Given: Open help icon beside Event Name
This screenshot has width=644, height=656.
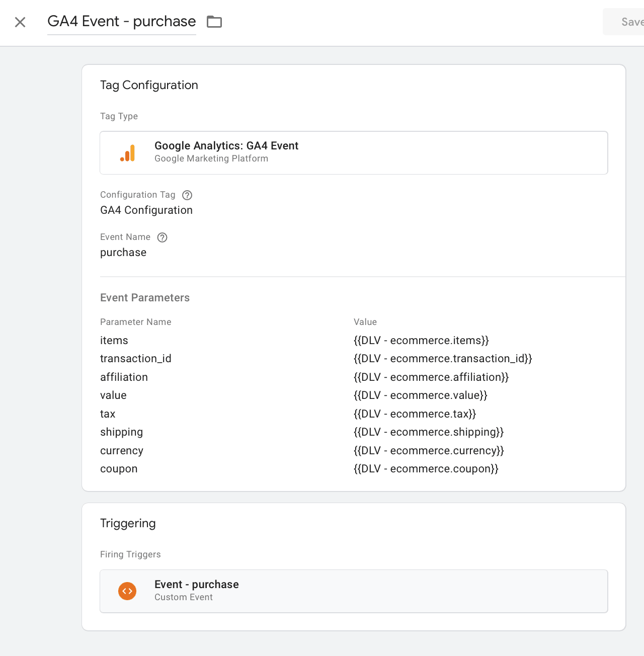Looking at the screenshot, I should tap(162, 237).
